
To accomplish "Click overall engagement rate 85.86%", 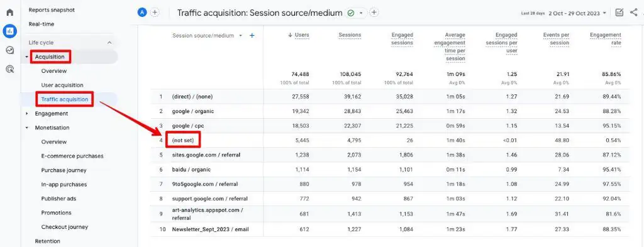I will click(x=611, y=75).
